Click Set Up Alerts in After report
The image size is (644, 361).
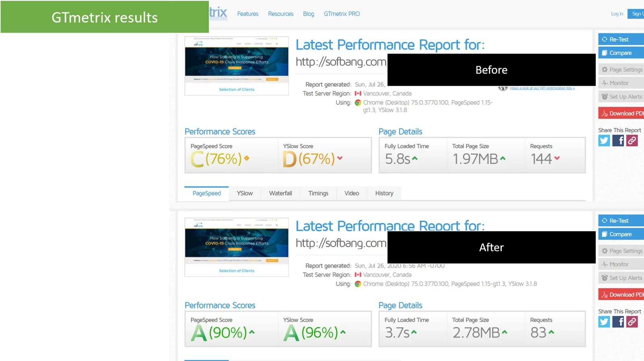(x=621, y=278)
